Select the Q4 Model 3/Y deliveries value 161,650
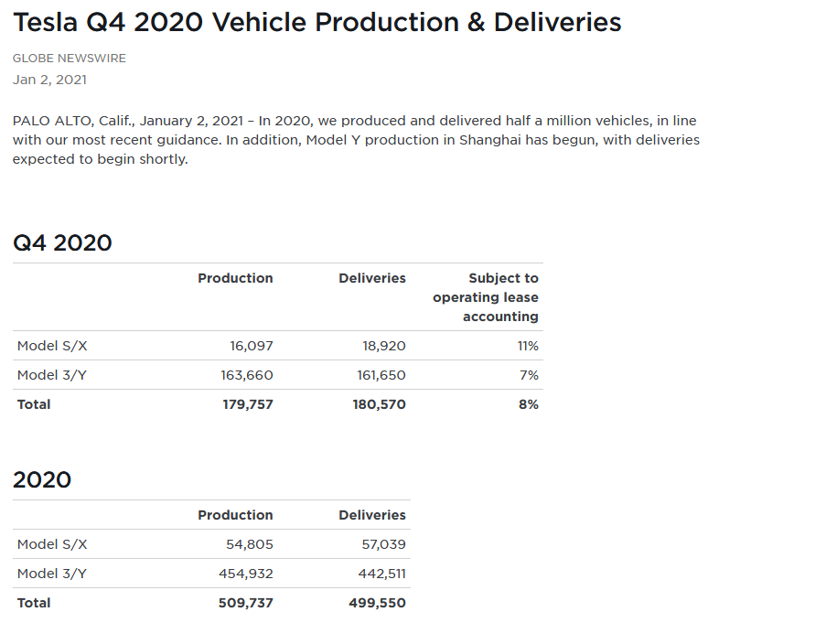The image size is (826, 644). tap(381, 375)
